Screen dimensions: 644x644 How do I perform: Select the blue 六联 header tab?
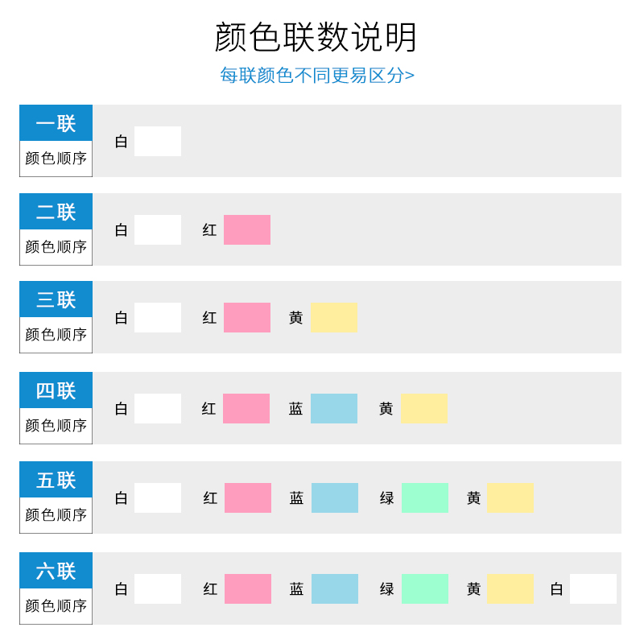point(56,571)
